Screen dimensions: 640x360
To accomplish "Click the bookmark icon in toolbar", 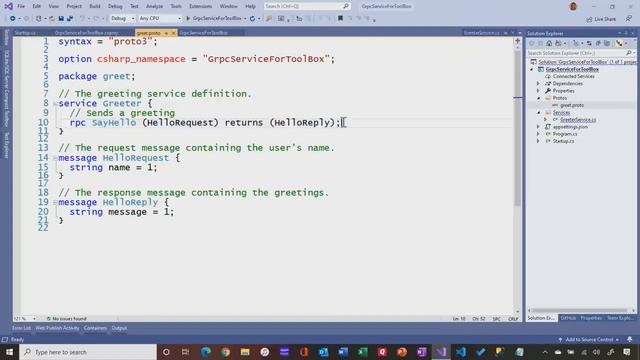I will click(340, 18).
